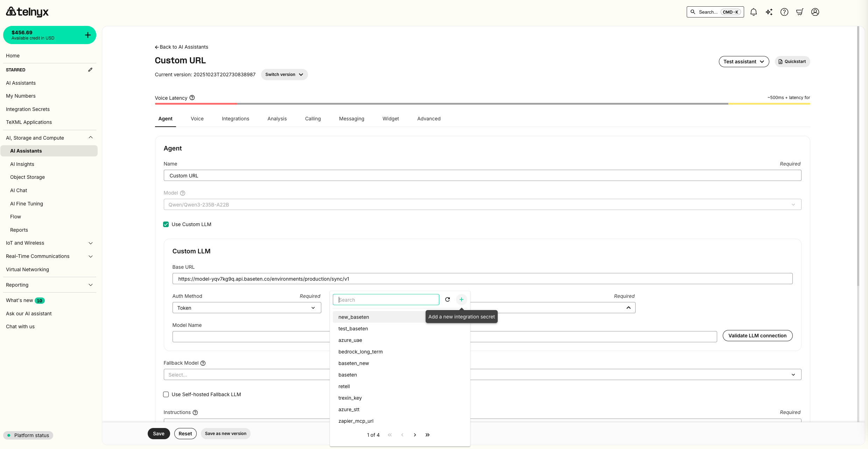Viewport: 868px width, 449px height.
Task: Open the Switch version dropdown
Action: click(x=284, y=74)
